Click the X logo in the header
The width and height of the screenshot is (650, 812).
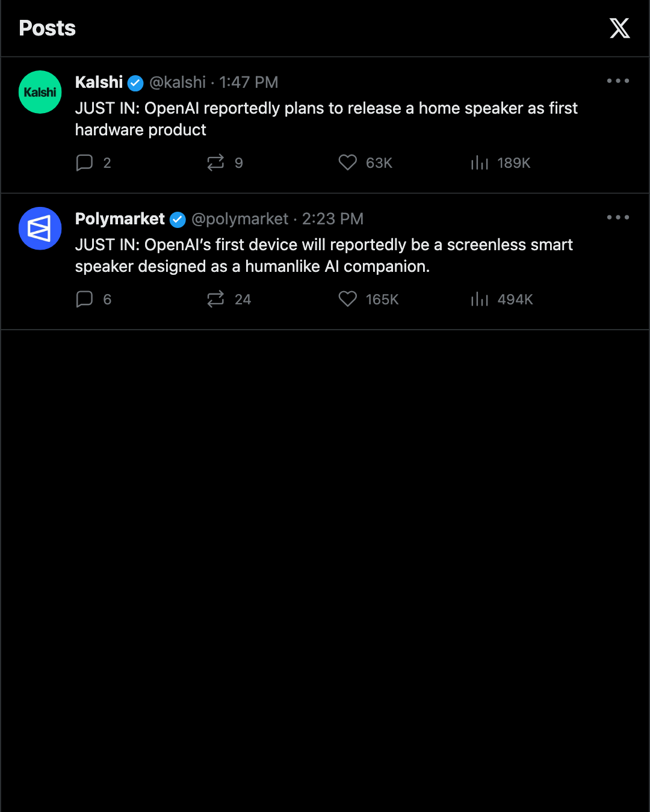coord(619,28)
